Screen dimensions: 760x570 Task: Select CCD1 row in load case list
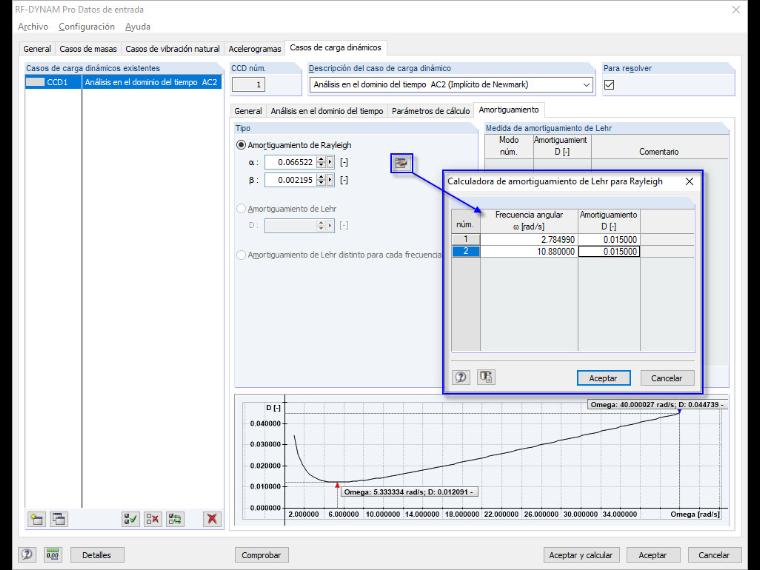(x=124, y=82)
